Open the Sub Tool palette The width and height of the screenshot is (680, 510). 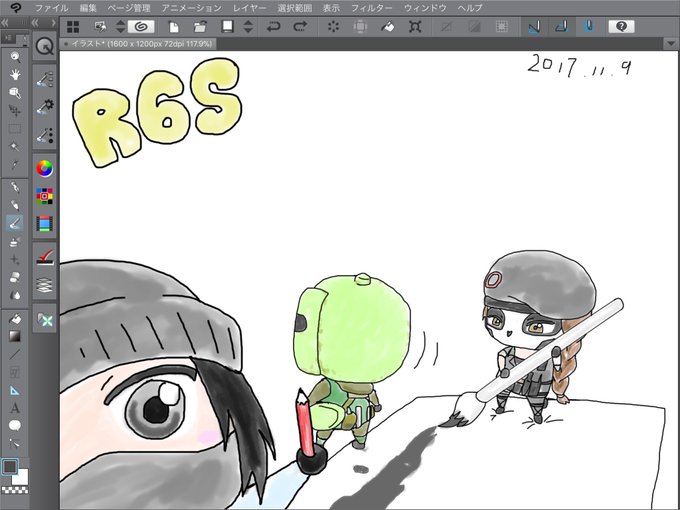pyautogui.click(x=44, y=79)
